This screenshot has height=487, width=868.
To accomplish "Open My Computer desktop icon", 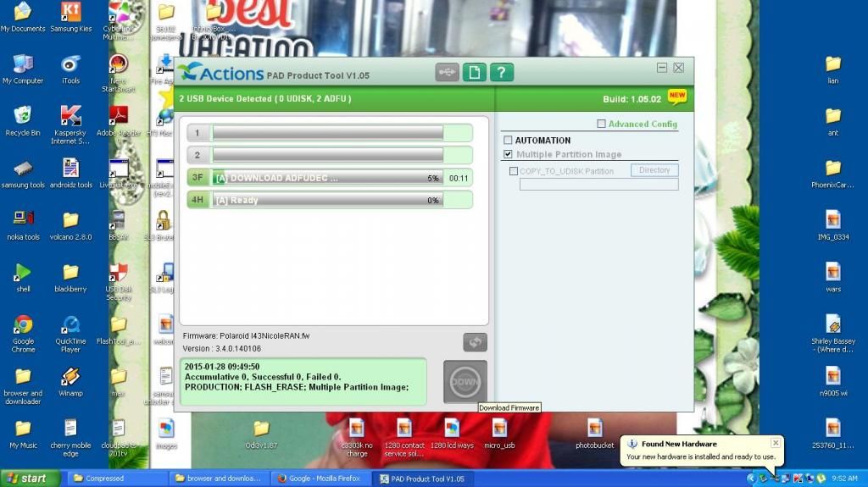I will pyautogui.click(x=23, y=69).
